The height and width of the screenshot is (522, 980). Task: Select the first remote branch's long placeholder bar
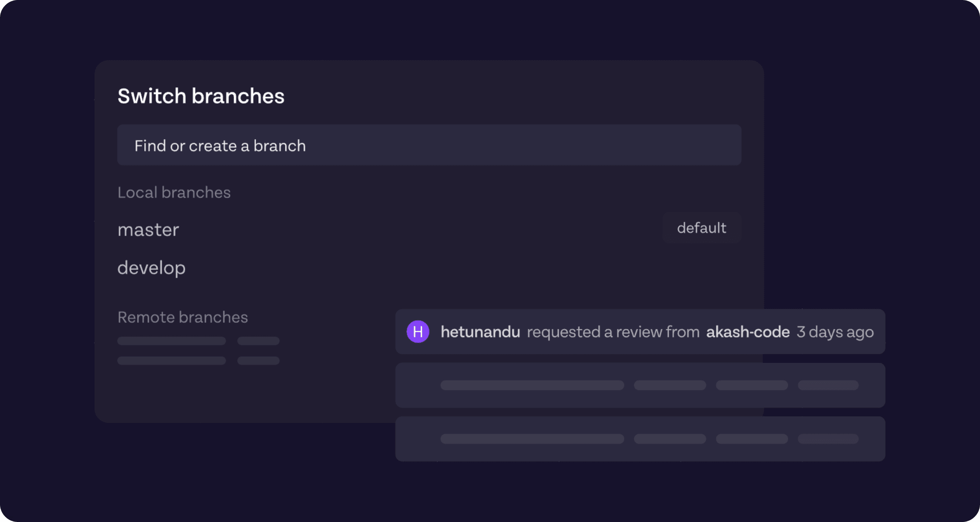click(x=172, y=341)
